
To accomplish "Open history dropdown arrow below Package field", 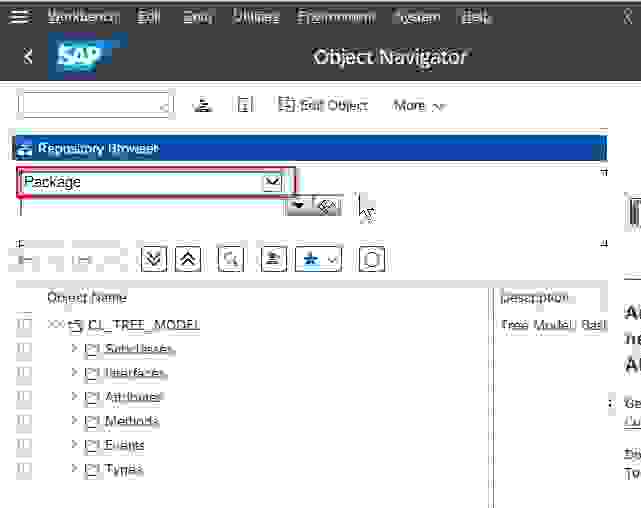I will [x=299, y=205].
